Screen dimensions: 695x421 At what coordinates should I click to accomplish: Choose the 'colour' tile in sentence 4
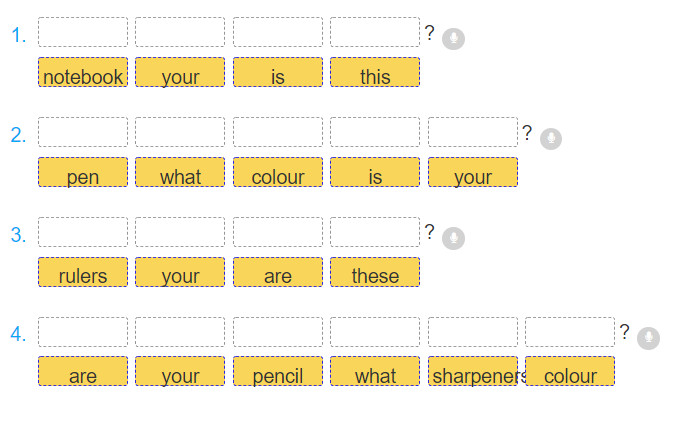click(x=570, y=371)
